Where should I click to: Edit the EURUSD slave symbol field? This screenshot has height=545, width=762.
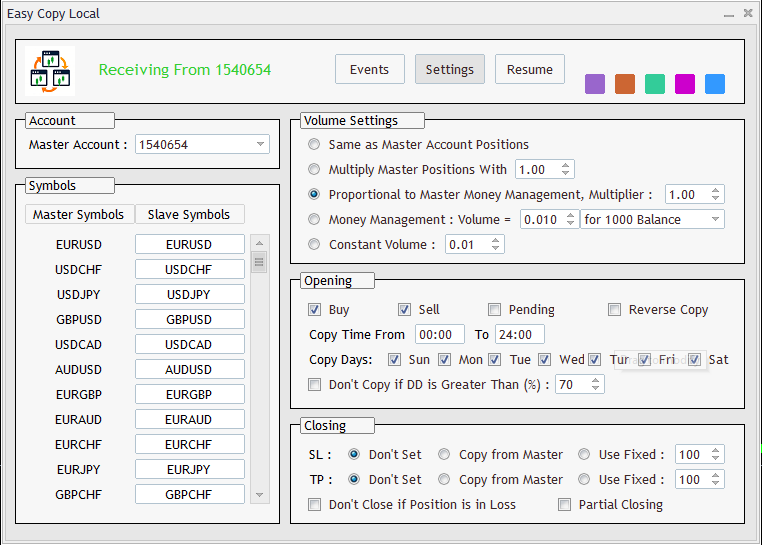(190, 244)
